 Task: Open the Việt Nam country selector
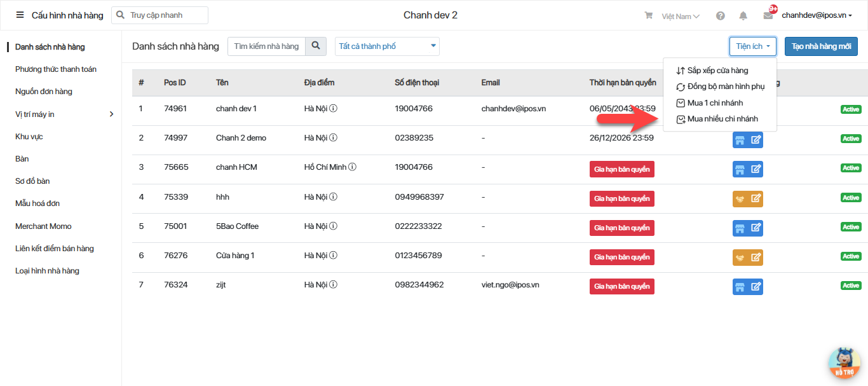click(x=680, y=16)
